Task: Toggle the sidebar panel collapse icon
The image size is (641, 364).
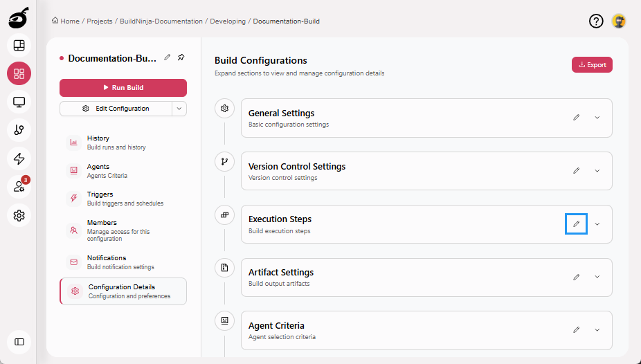Action: (x=19, y=342)
